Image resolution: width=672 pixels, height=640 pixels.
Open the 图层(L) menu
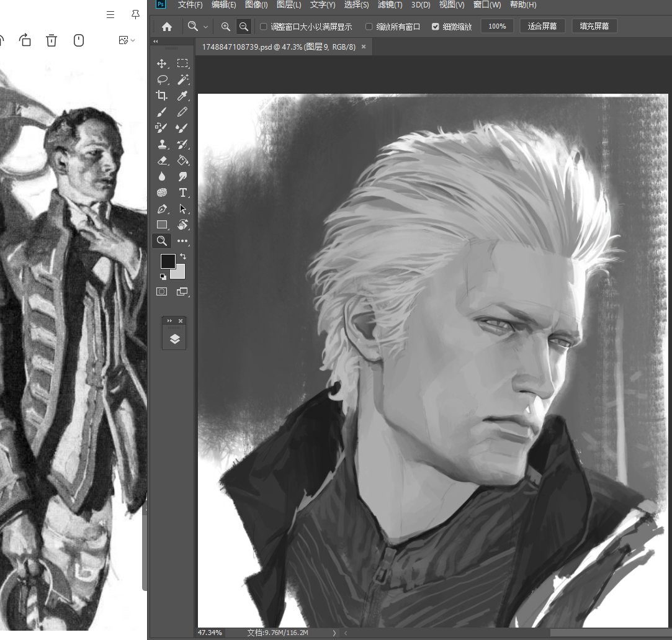289,5
